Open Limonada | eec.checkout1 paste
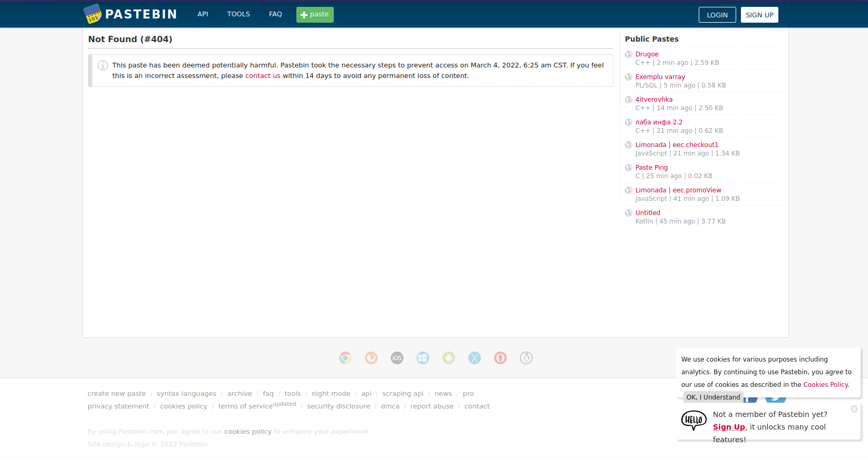Image resolution: width=868 pixels, height=457 pixels. [x=677, y=145]
